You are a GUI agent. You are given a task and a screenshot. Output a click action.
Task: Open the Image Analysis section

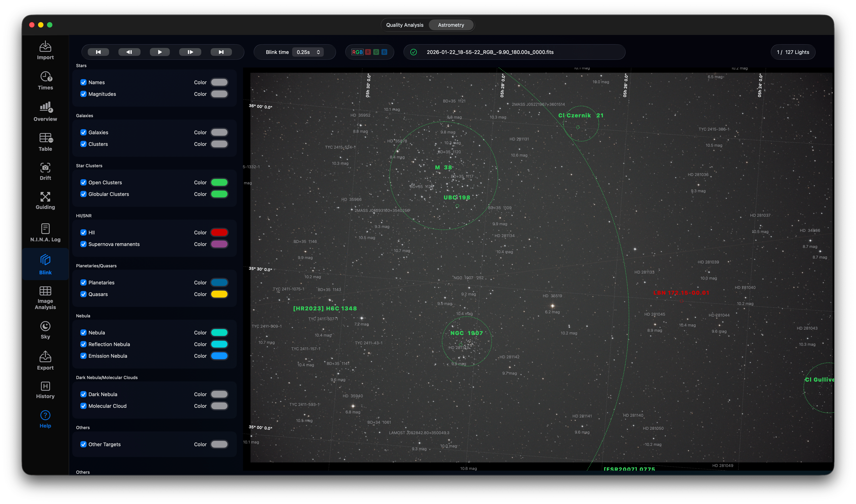click(45, 298)
